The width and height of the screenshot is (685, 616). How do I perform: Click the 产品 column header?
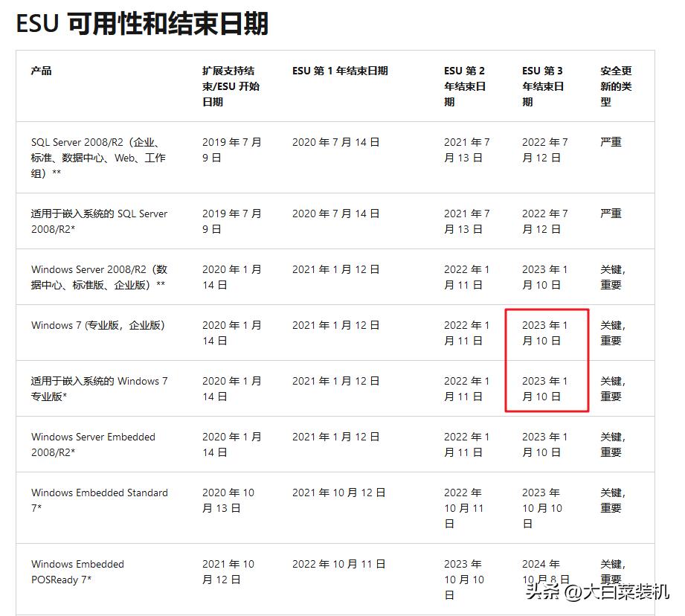[x=41, y=71]
